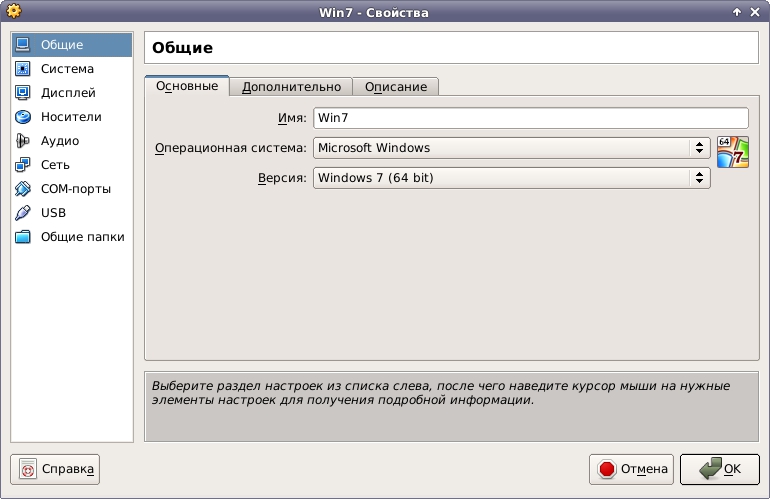Click the USB plug icon

(x=23, y=213)
